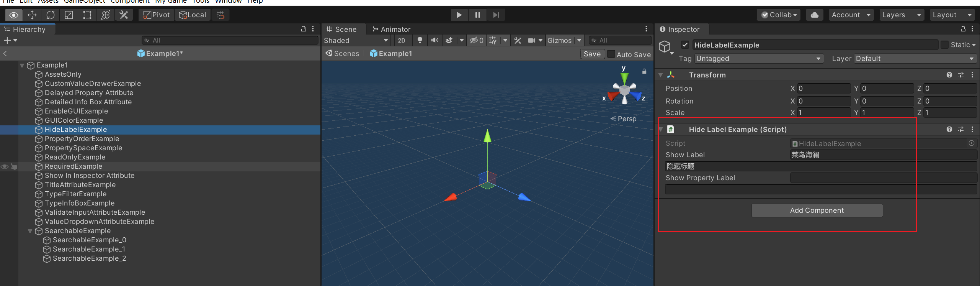980x286 pixels.
Task: Open the Collab dropdown
Action: tap(779, 15)
